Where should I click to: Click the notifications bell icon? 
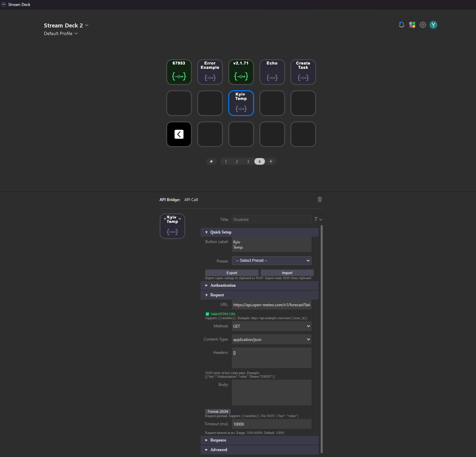[x=401, y=25]
